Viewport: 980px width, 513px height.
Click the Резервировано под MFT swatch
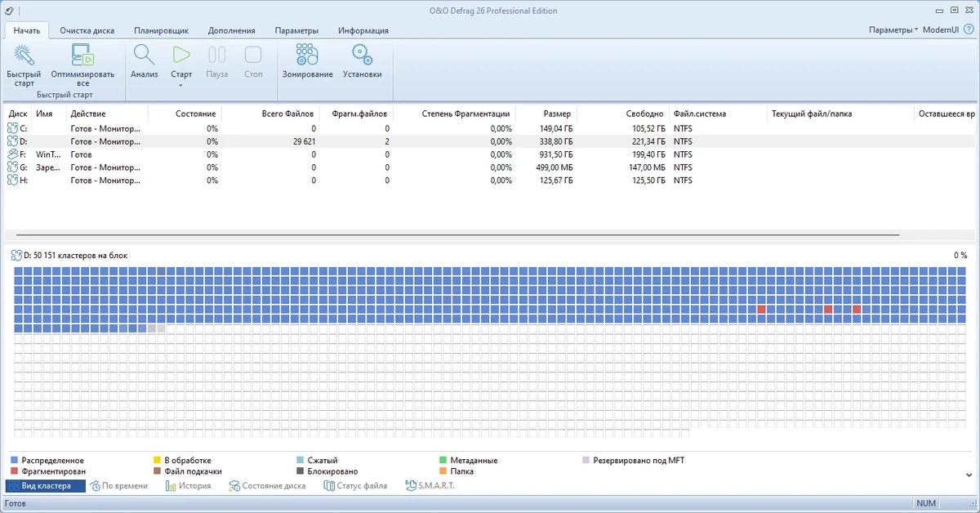586,461
